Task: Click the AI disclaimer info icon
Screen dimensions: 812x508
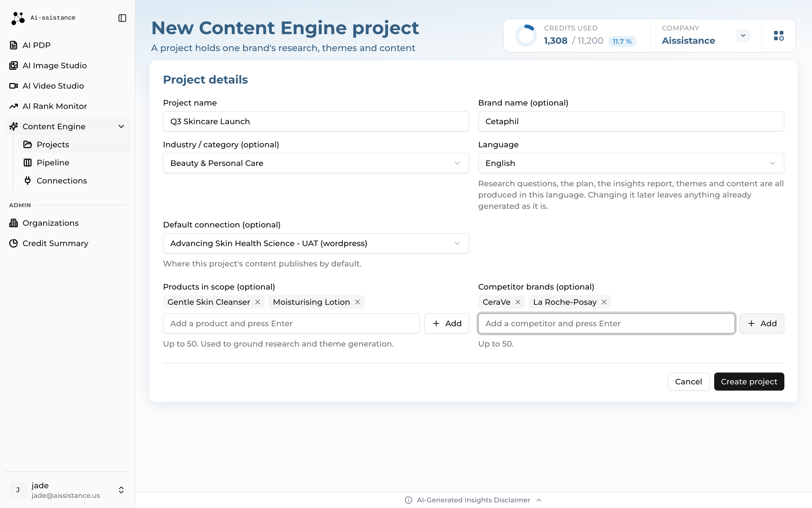Action: (408, 500)
